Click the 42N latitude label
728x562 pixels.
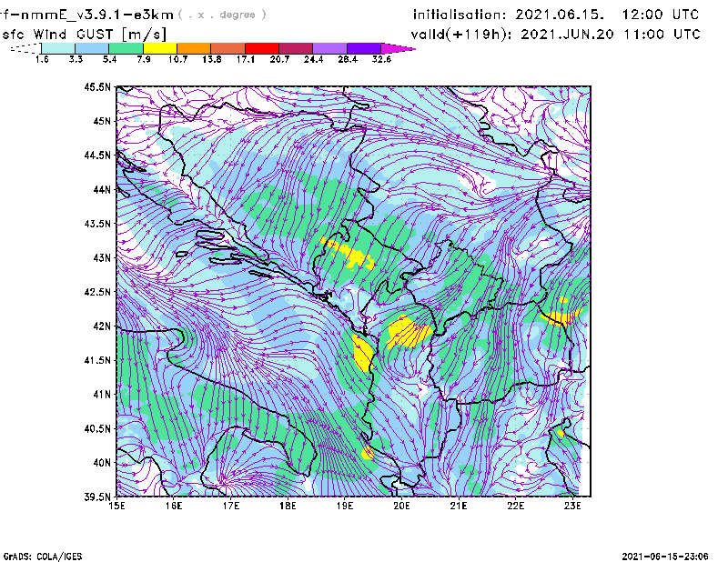click(102, 326)
